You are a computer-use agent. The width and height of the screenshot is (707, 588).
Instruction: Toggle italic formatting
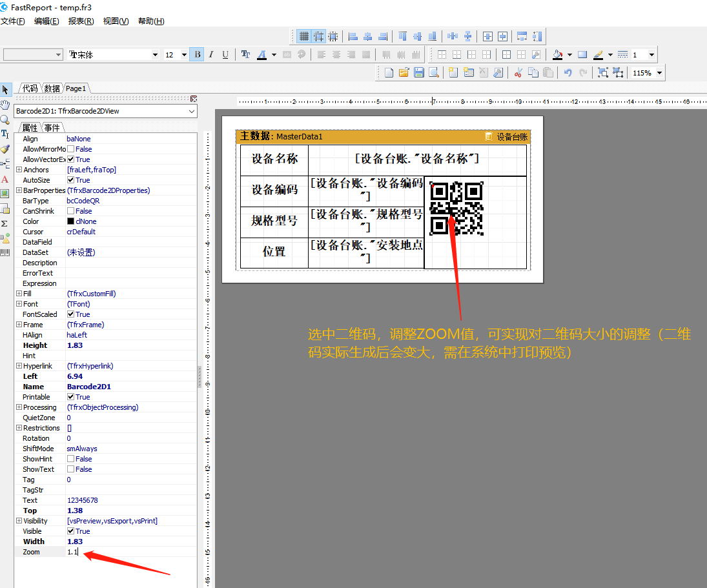(x=211, y=54)
